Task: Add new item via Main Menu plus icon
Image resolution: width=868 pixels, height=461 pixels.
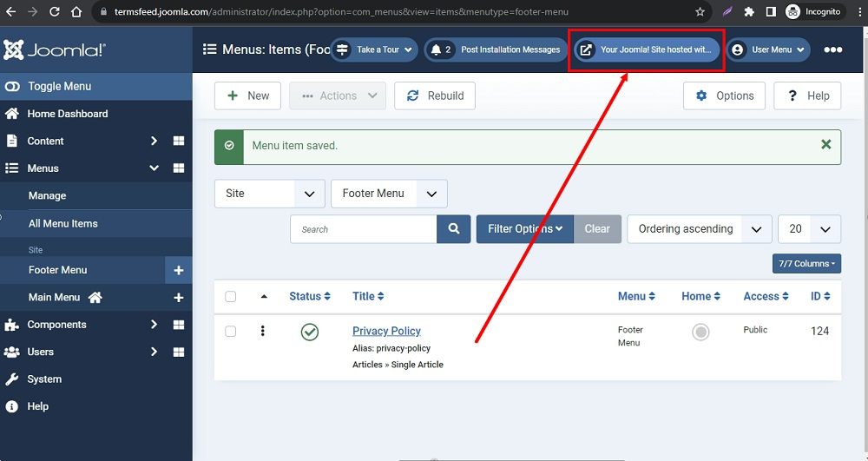Action: pyautogui.click(x=179, y=298)
